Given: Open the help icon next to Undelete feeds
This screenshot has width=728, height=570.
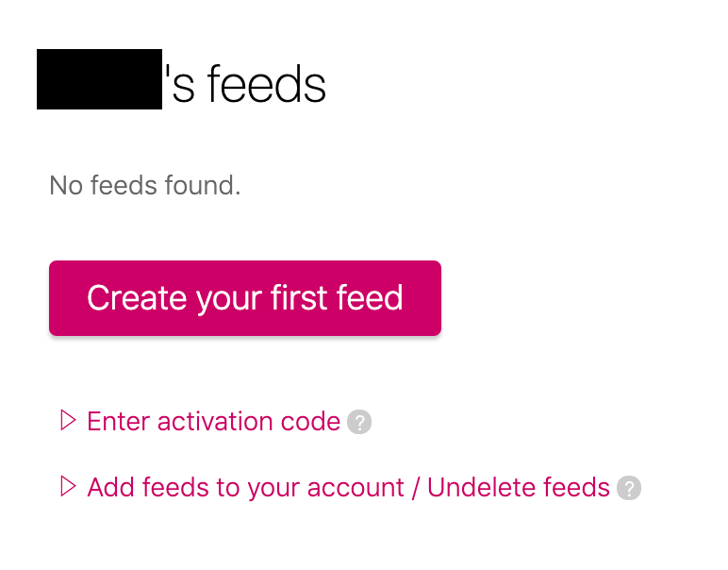Looking at the screenshot, I should [x=629, y=488].
